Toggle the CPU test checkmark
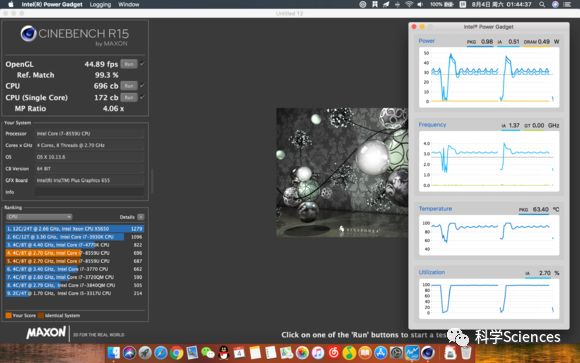 coord(142,86)
